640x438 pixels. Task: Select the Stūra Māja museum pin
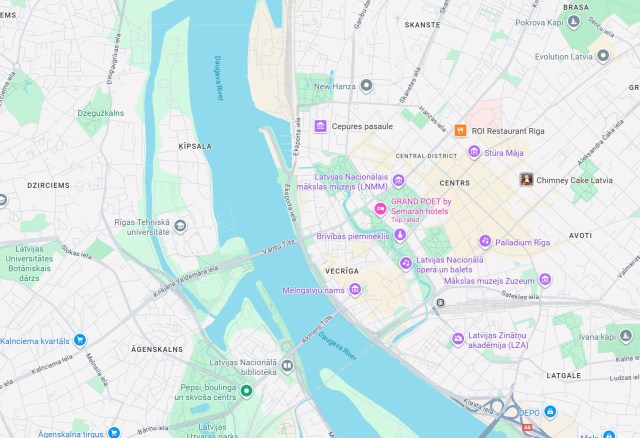coord(474,152)
